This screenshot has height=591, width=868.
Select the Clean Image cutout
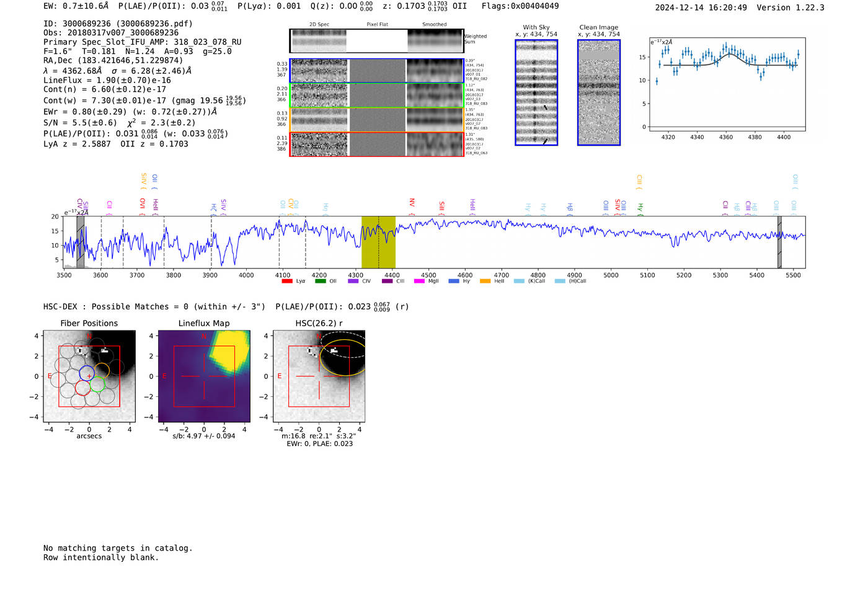[x=599, y=92]
